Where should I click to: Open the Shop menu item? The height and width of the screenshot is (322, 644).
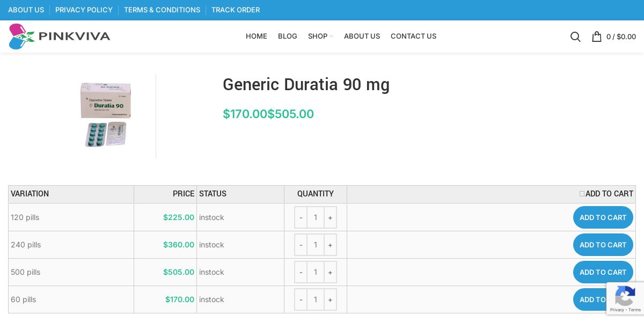pyautogui.click(x=318, y=36)
